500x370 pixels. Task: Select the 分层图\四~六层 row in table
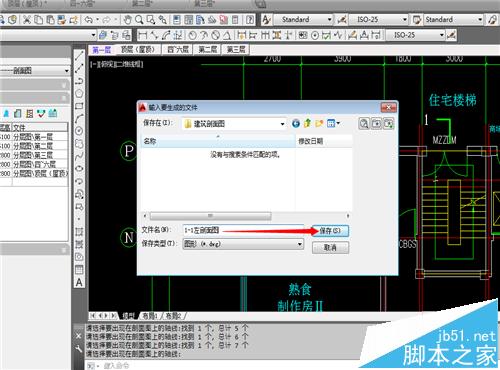coord(34,164)
